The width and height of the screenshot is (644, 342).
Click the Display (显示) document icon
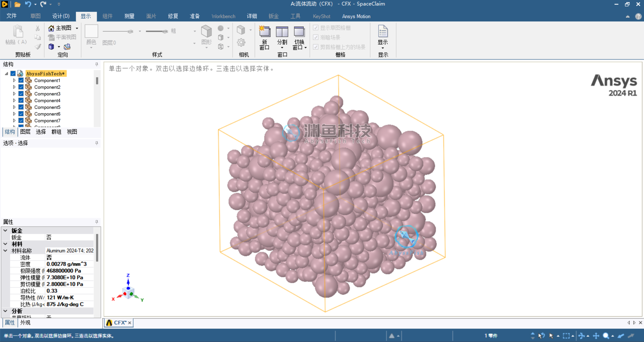[x=383, y=32]
